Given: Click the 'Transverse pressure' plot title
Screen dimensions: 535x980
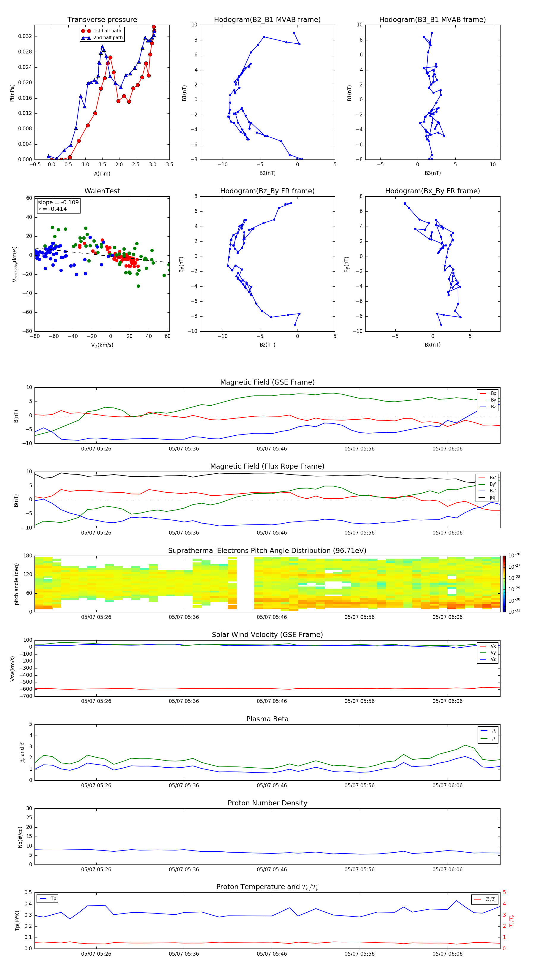Looking at the screenshot, I should pos(102,20).
